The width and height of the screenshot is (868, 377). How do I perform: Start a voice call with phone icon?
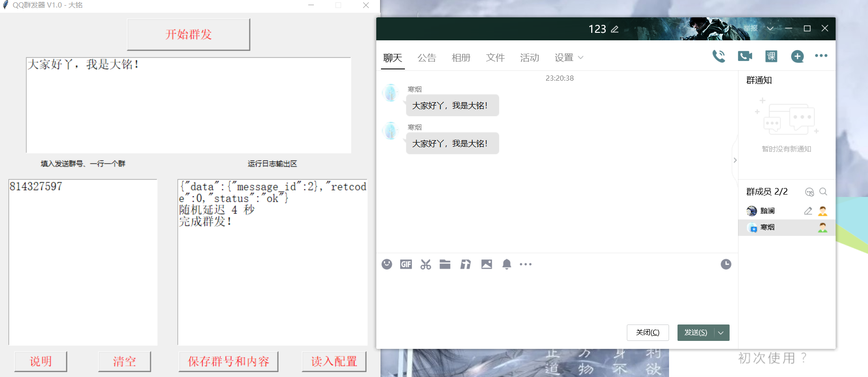tap(718, 56)
